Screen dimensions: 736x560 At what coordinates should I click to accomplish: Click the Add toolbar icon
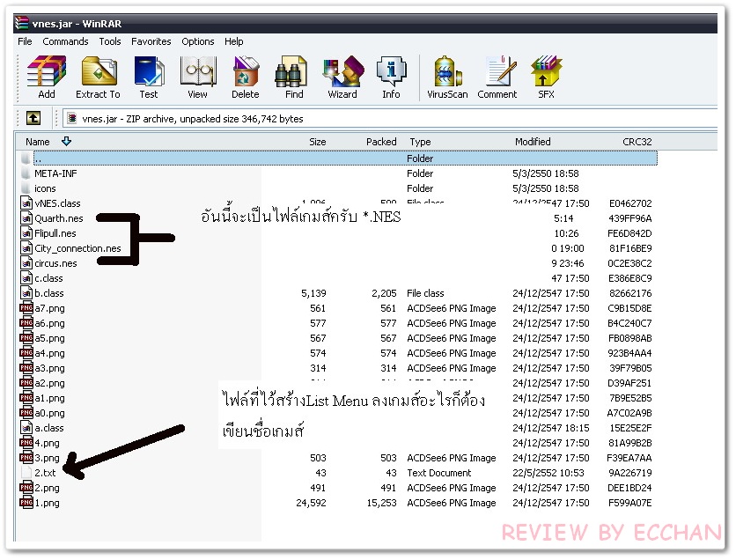pyautogui.click(x=47, y=77)
